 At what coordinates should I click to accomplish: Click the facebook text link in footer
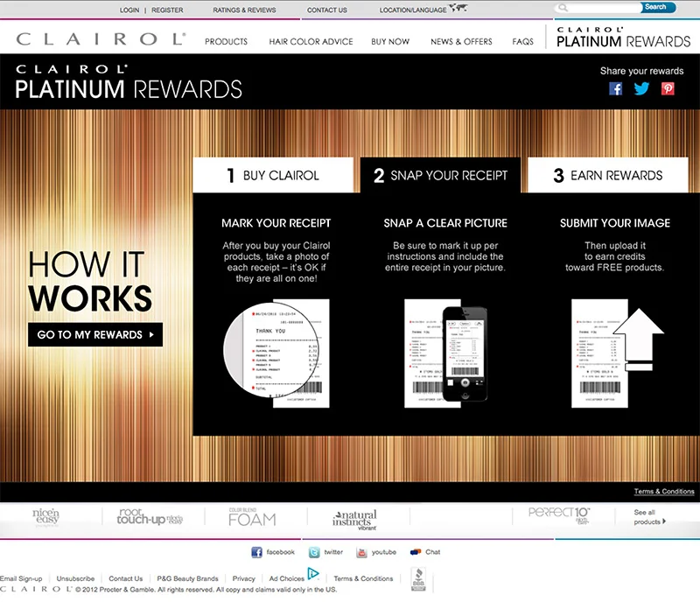click(280, 552)
